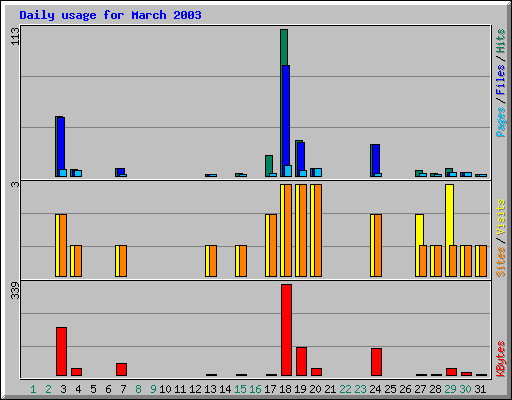Click day "8" on the date axis
Image resolution: width=512 pixels, height=400 pixels.
pyautogui.click(x=138, y=389)
